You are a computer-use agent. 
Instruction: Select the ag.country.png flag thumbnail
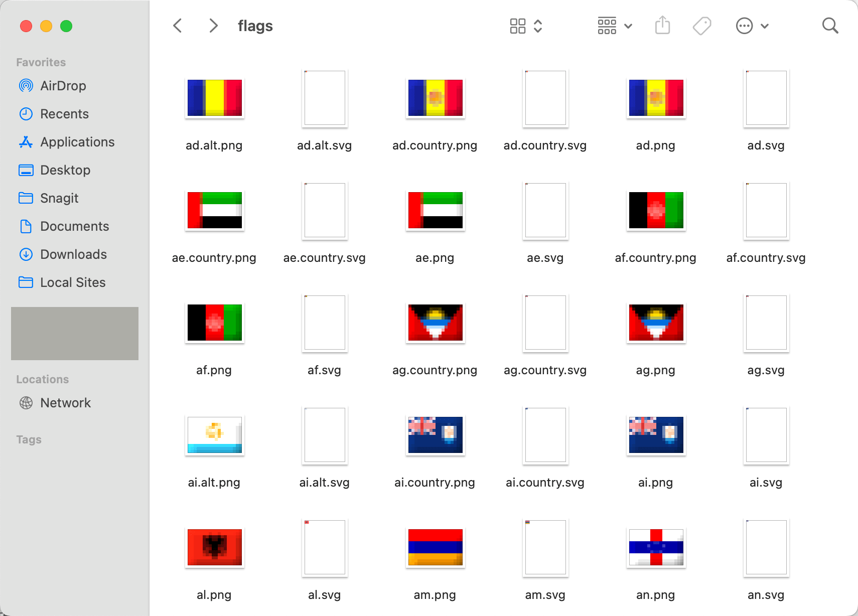pos(435,323)
